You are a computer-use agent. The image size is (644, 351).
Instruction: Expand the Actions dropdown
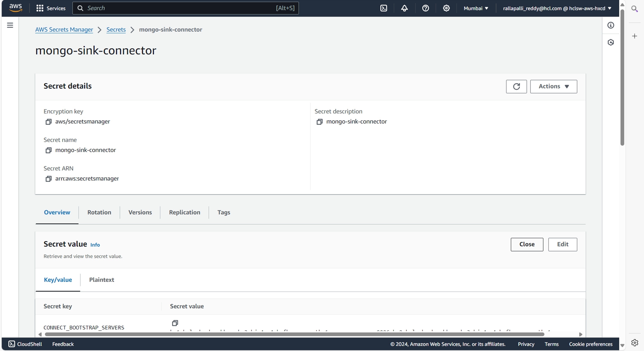click(x=553, y=87)
